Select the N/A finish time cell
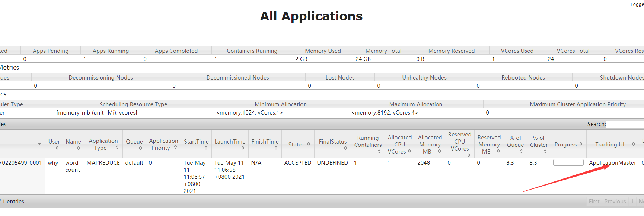The width and height of the screenshot is (644, 216). pos(256,163)
